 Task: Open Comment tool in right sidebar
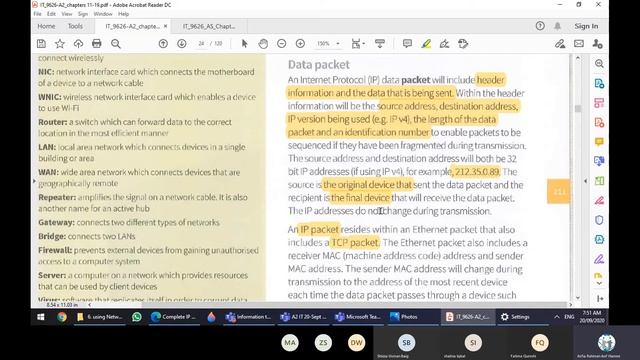pos(599,142)
